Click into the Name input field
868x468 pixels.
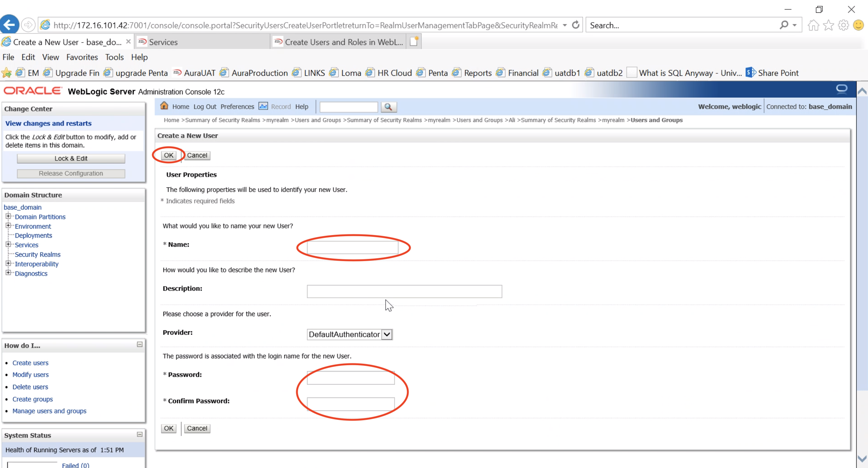click(x=352, y=247)
